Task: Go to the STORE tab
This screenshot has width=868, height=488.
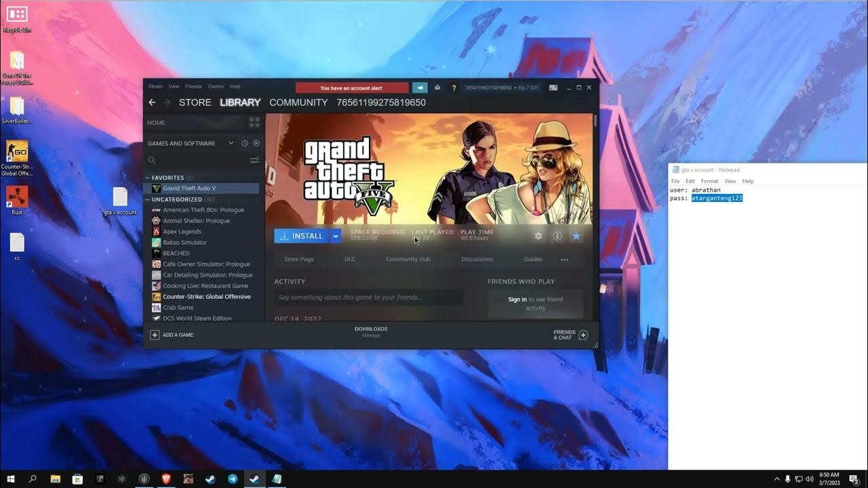Action: point(195,102)
